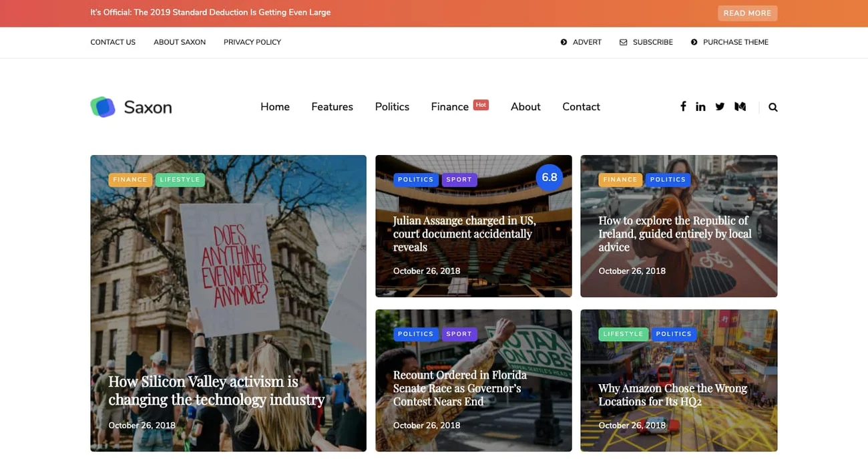Open 'How Silicon Valley activism is changing' article
This screenshot has width=868, height=459.
(x=216, y=390)
